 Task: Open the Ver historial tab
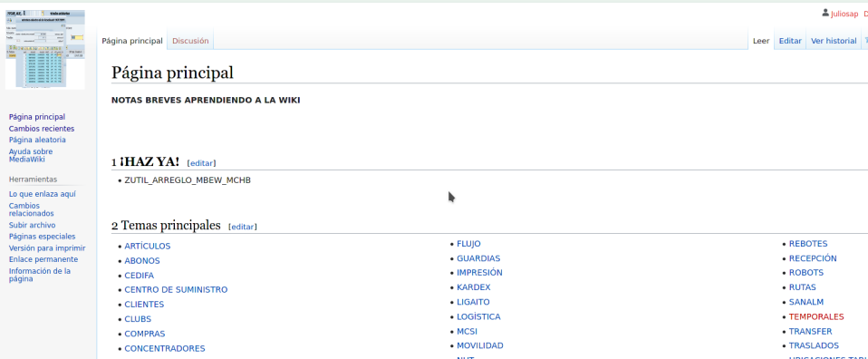834,41
